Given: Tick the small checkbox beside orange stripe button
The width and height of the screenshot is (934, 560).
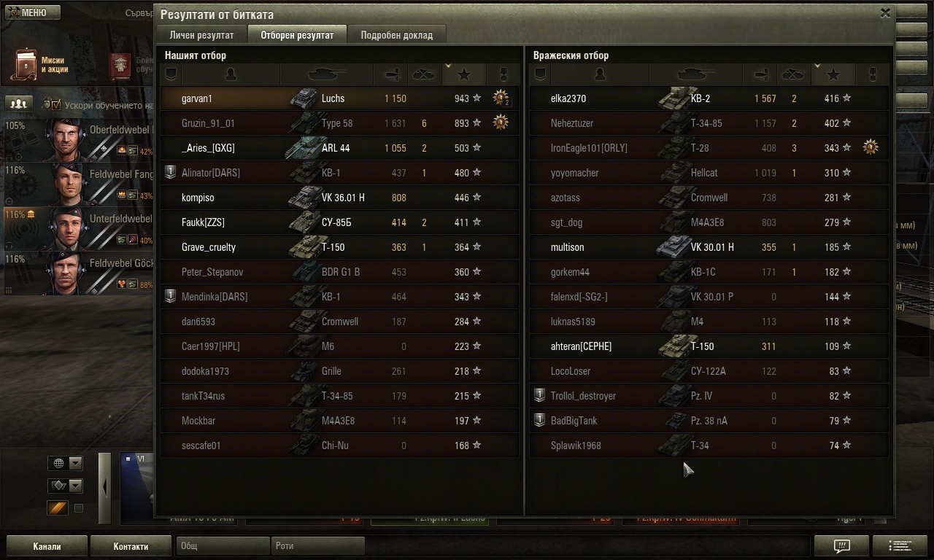Looking at the screenshot, I should pyautogui.click(x=79, y=508).
